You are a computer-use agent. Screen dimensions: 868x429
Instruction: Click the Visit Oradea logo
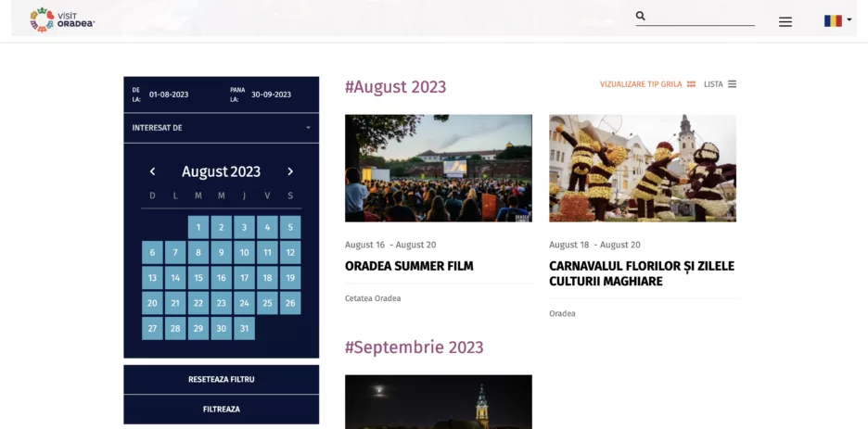tap(62, 19)
